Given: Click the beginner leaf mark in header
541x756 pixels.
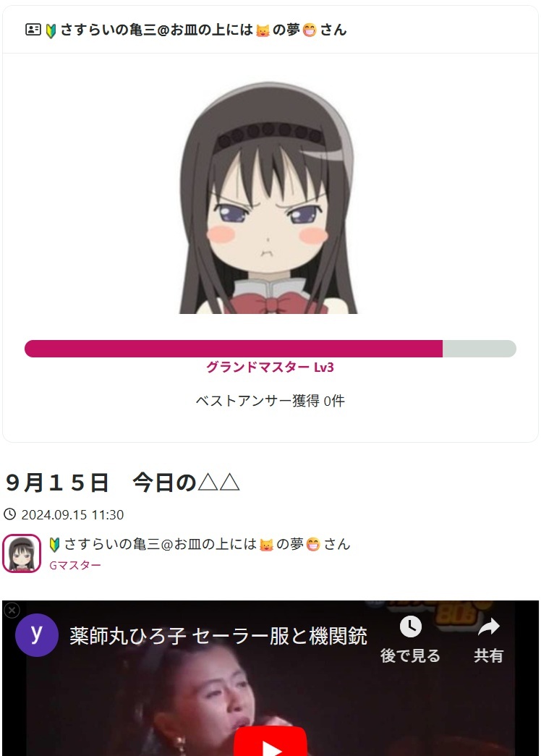Looking at the screenshot, I should (51, 31).
